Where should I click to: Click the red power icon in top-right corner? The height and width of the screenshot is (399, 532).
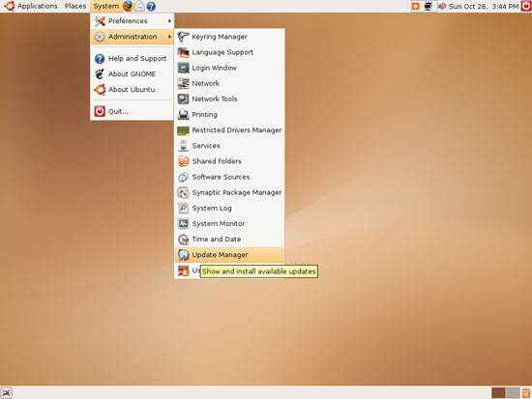[526, 6]
